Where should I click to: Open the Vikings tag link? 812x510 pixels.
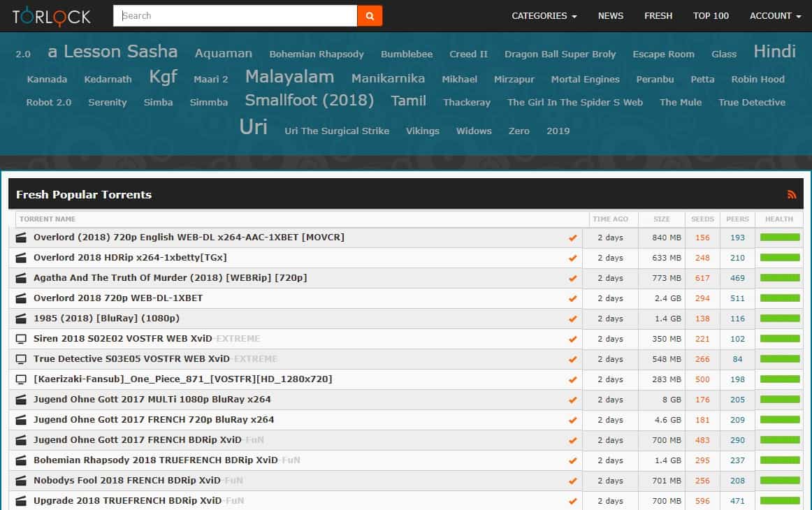coord(423,131)
